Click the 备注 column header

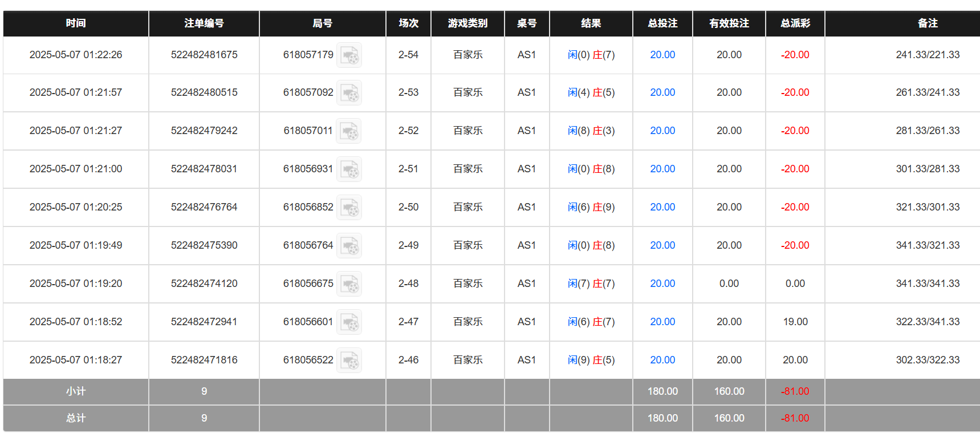click(928, 23)
